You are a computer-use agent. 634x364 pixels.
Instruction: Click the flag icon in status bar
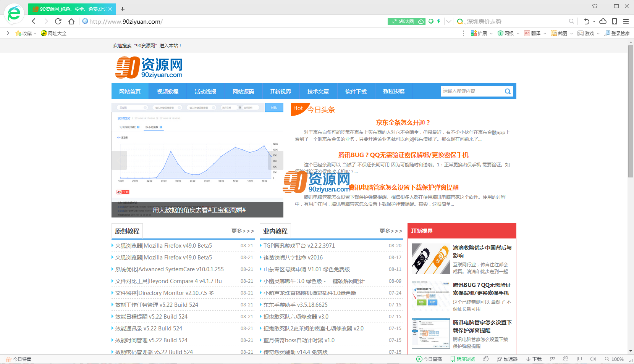tap(552, 359)
